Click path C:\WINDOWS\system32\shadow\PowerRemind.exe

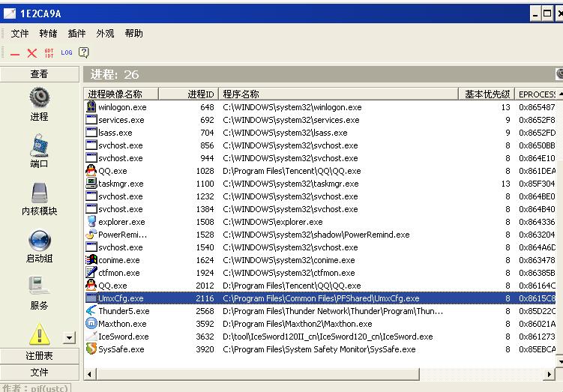[316, 235]
